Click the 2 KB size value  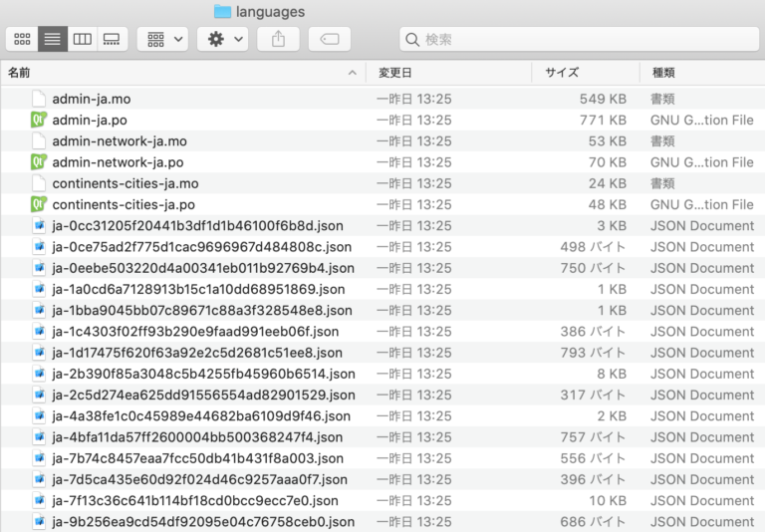pos(612,415)
